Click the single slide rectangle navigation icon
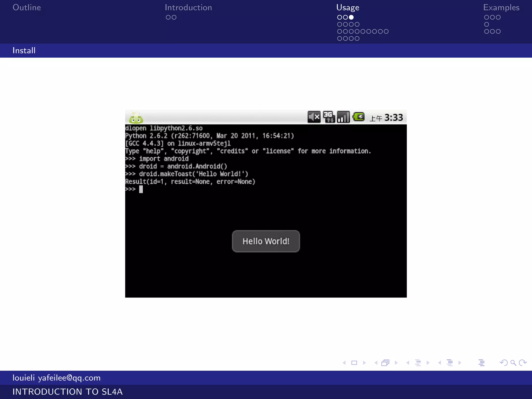The image size is (532, 399). click(354, 363)
